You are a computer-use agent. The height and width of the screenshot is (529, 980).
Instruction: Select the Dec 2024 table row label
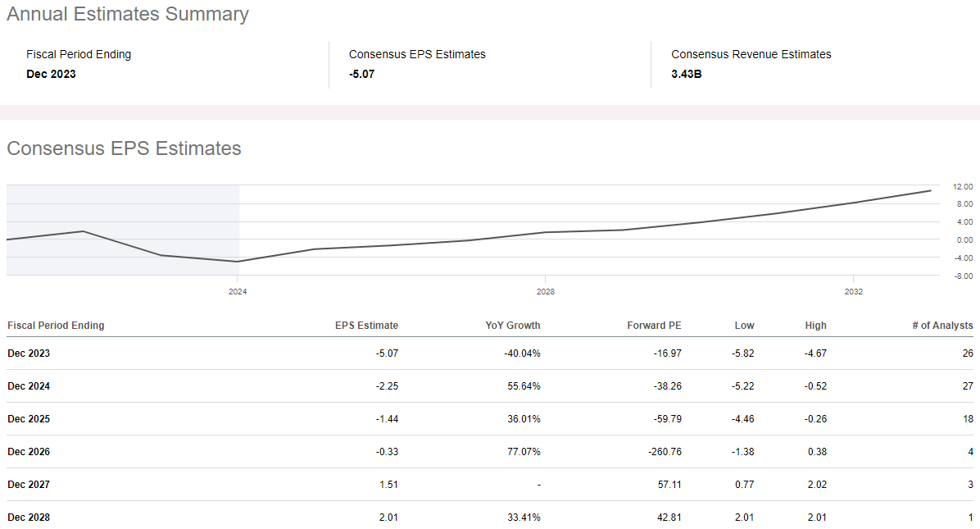click(x=29, y=386)
